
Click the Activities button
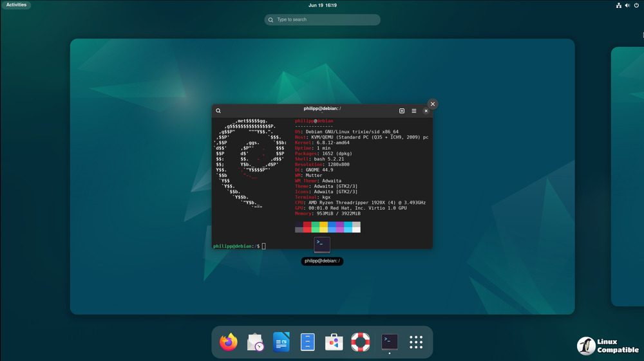(16, 5)
